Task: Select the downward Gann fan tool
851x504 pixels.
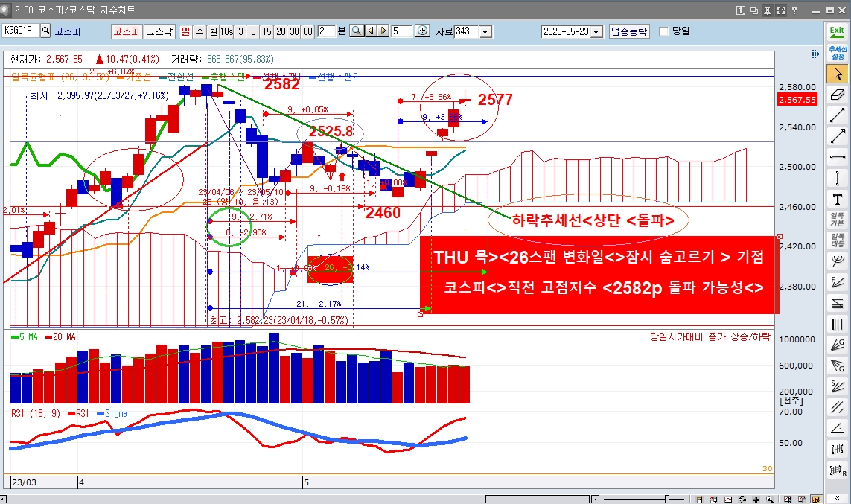Action: [837, 366]
